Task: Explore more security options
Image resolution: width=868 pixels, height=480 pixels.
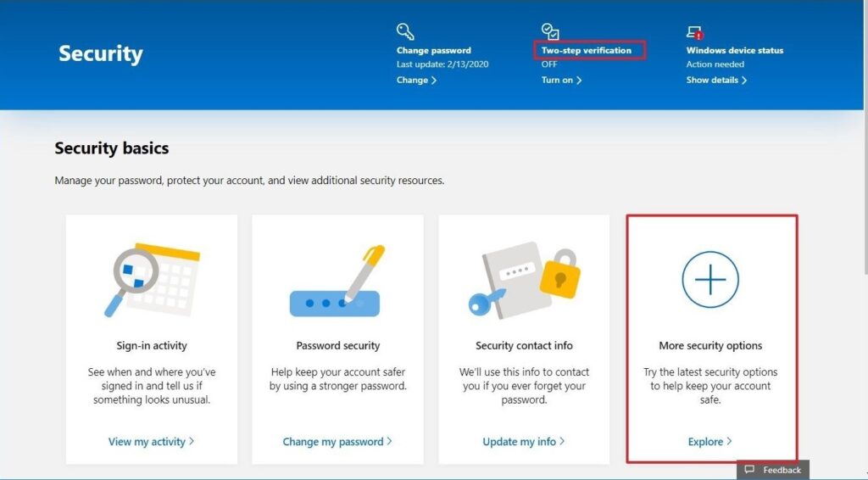Action: [709, 442]
